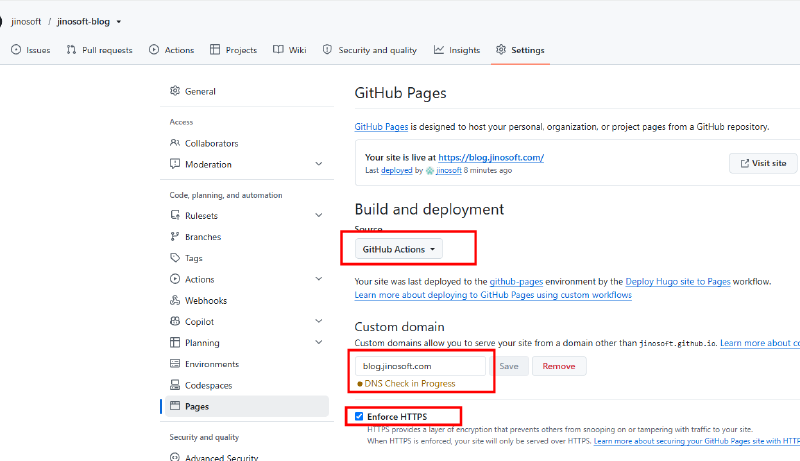
Task: Click the Issues circle icon
Action: click(16, 49)
